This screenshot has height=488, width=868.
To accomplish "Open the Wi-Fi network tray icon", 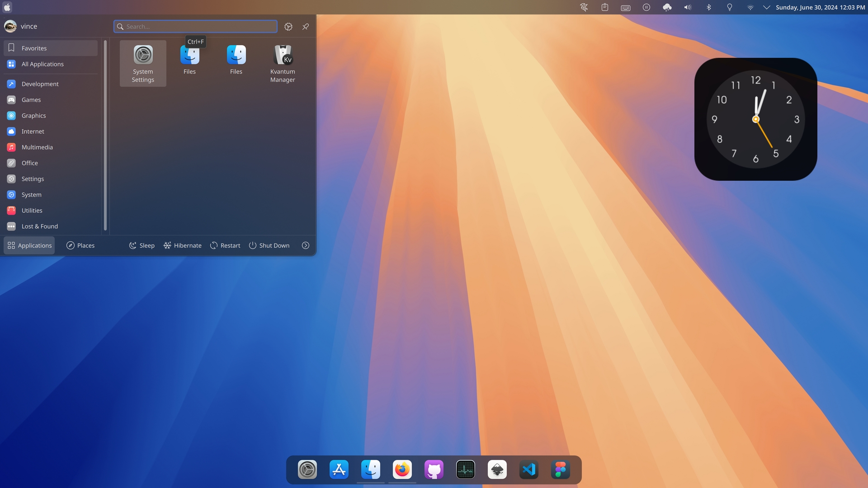I will tap(750, 7).
